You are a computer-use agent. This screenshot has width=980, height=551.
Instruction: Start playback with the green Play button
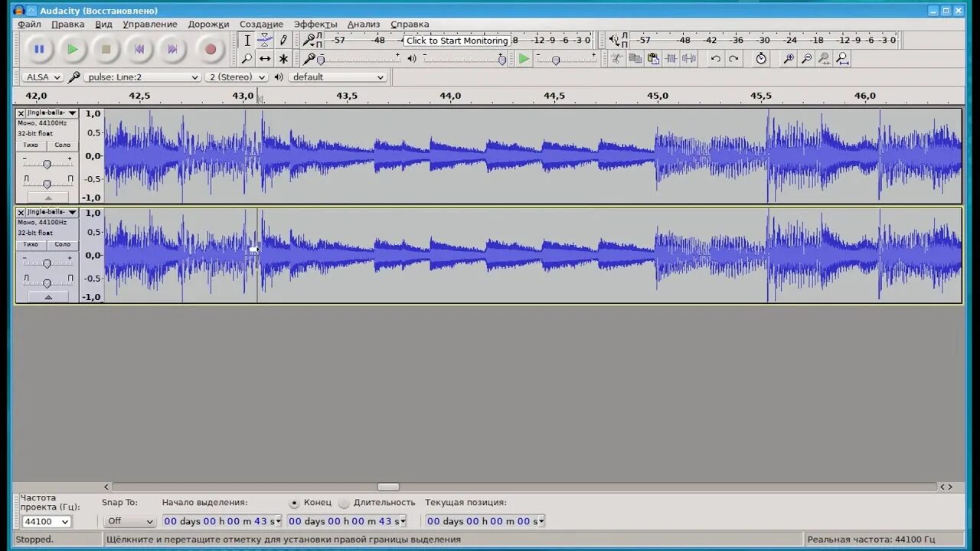click(73, 50)
